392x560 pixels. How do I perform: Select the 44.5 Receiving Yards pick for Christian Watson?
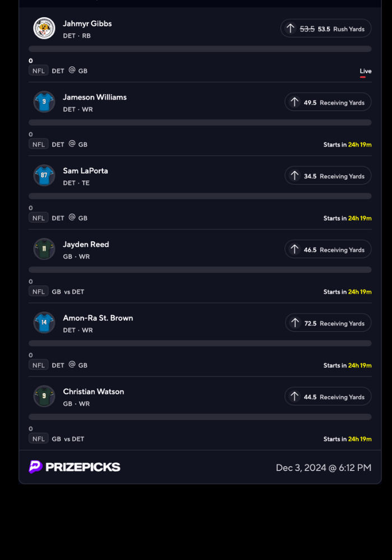pyautogui.click(x=328, y=396)
